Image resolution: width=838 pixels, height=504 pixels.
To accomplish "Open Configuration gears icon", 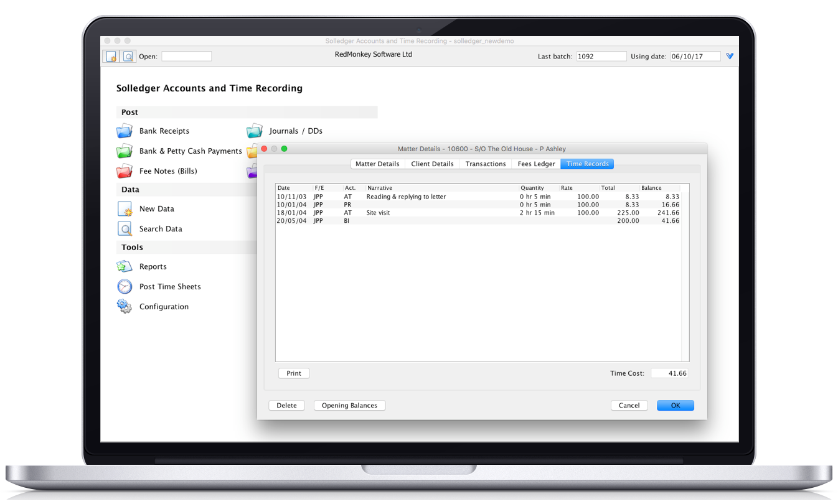I will [125, 307].
